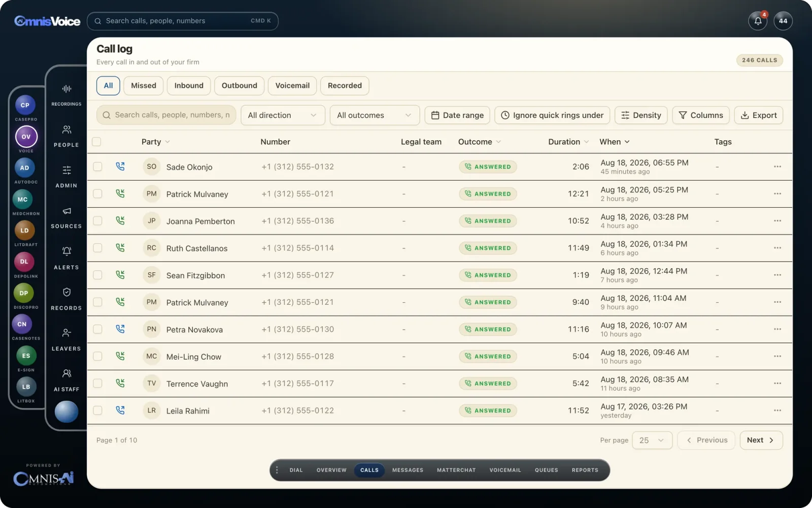Sort by the Party column
Screen dimensions: 812x508
pyautogui.click(x=155, y=142)
